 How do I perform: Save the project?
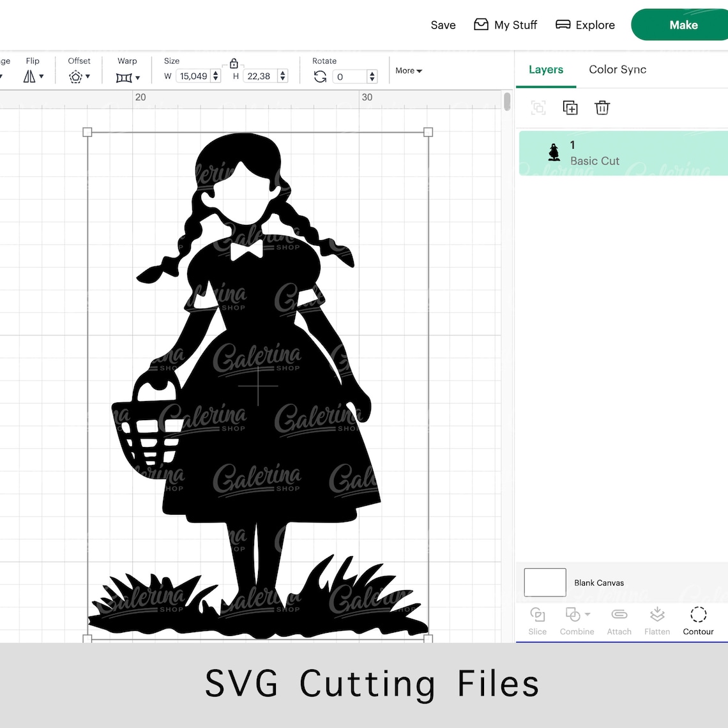(x=443, y=25)
